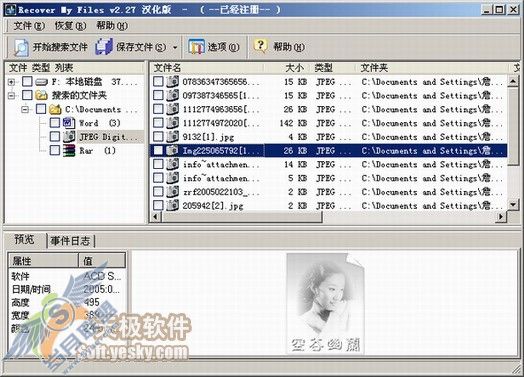Check the 搜索的文件夹 checkbox
The width and height of the screenshot is (524, 377).
27,95
